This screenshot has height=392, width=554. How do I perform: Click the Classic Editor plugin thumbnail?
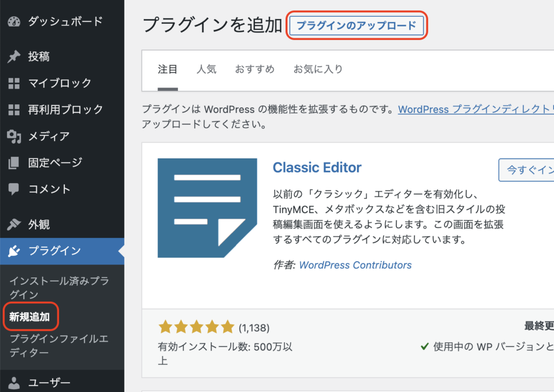click(x=207, y=208)
